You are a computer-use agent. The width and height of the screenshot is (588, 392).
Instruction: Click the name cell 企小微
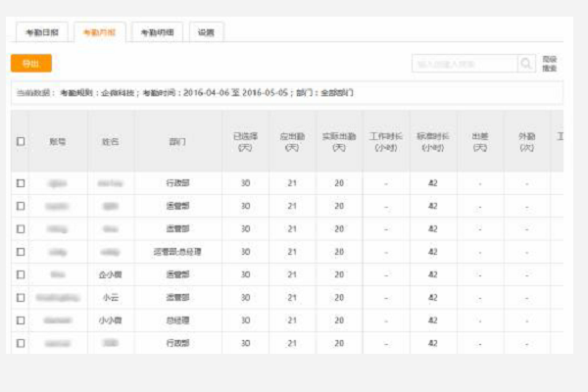110,275
